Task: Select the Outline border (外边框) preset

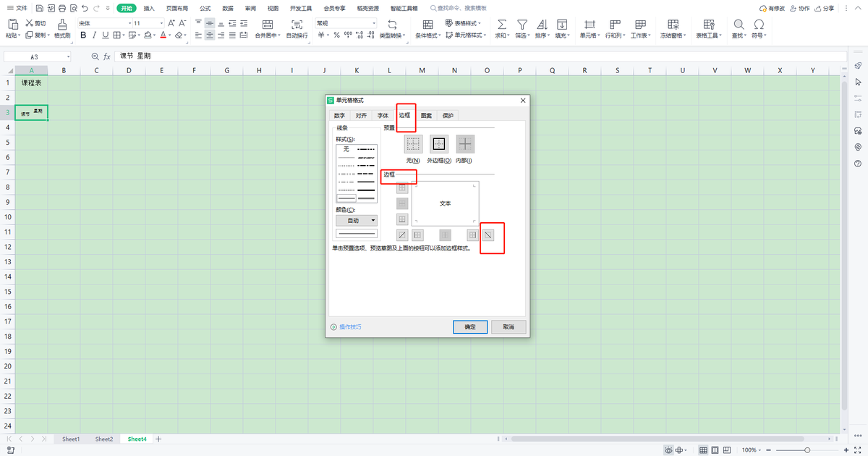Action: [439, 143]
